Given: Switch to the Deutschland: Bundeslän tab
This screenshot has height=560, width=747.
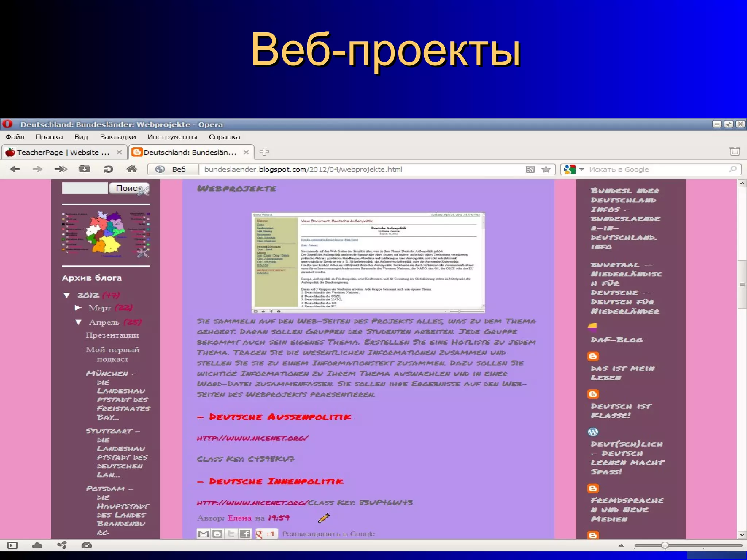Looking at the screenshot, I should pyautogui.click(x=191, y=152).
